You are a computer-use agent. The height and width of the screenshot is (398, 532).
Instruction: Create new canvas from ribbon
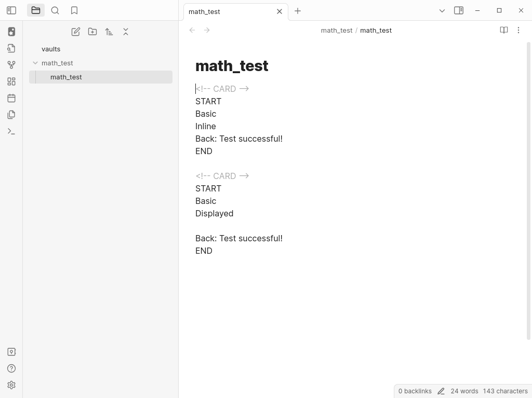(11, 81)
